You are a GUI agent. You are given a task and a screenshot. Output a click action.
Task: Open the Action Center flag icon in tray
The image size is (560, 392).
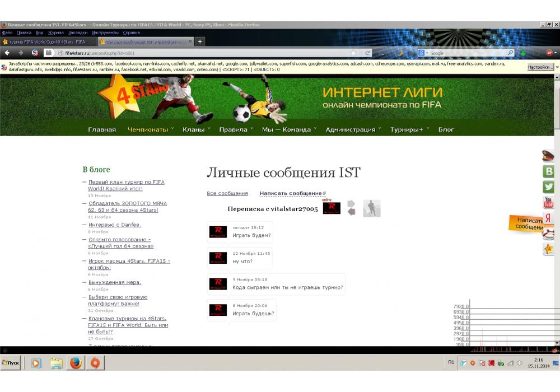[x=482, y=363]
